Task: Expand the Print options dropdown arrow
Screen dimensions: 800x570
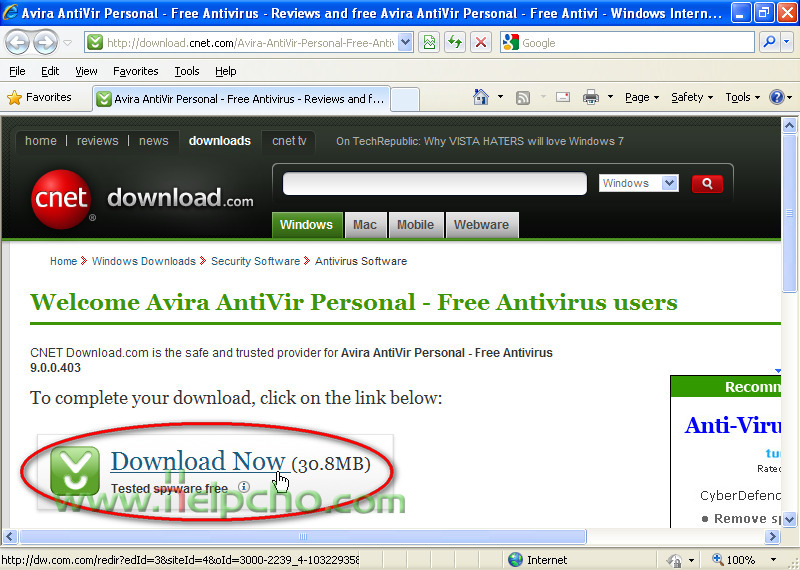Action: [x=610, y=96]
